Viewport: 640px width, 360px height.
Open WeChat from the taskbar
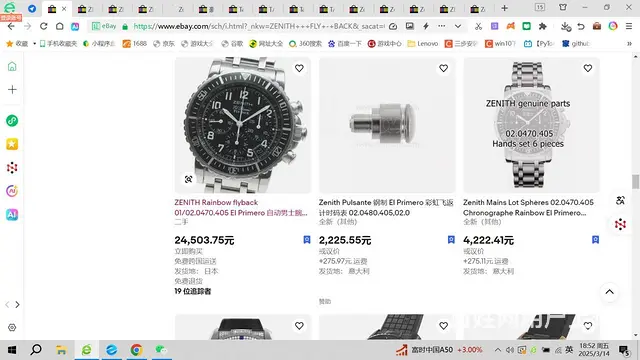pyautogui.click(x=161, y=350)
